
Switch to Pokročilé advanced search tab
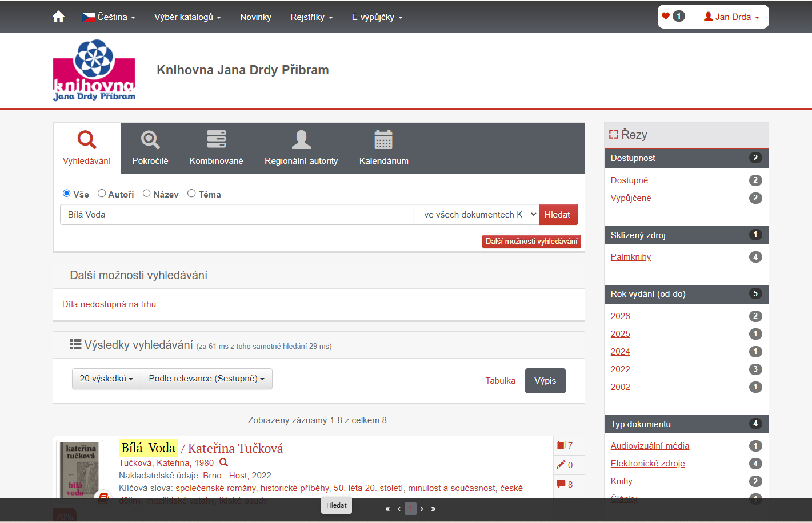pyautogui.click(x=150, y=148)
